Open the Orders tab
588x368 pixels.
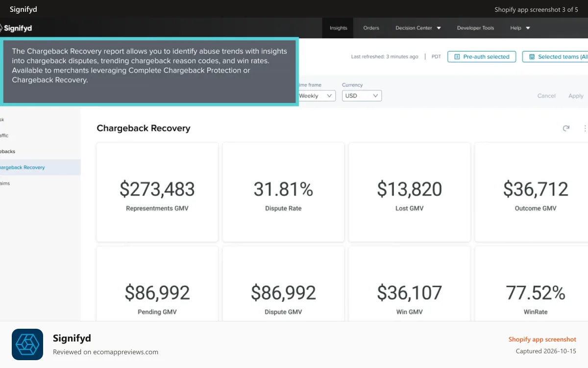[371, 28]
